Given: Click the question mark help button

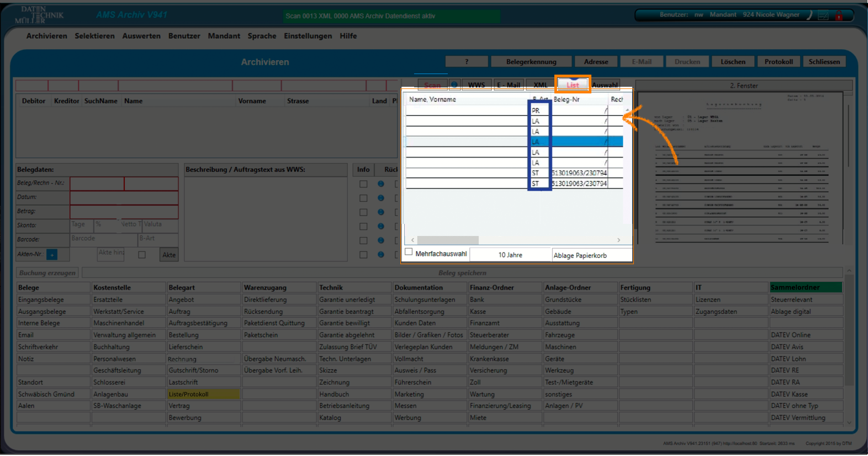Looking at the screenshot, I should pos(467,62).
